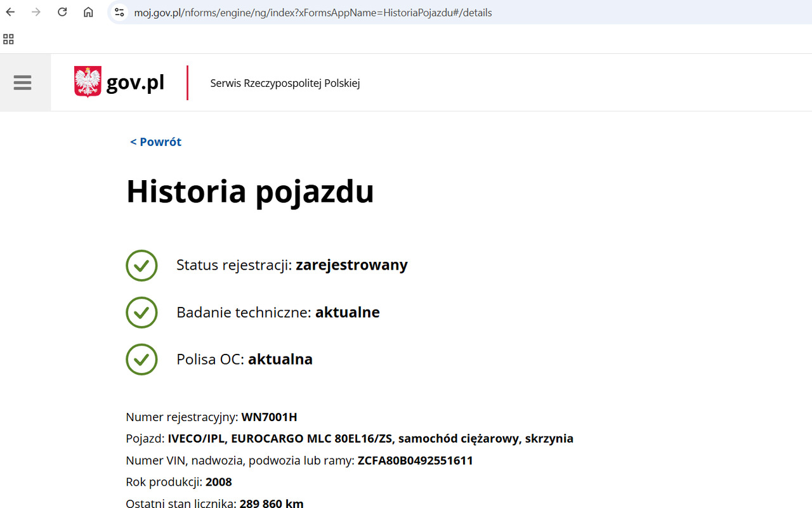Screen dimensions: 812x508
Task: Click checkmark icon beside Polisa OC
Action: pos(141,359)
